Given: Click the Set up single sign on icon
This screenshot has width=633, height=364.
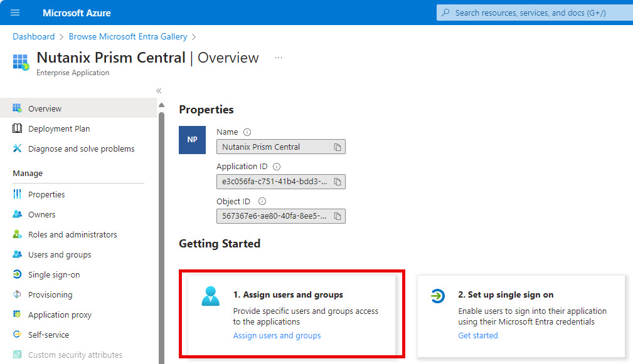Looking at the screenshot, I should tap(438, 296).
